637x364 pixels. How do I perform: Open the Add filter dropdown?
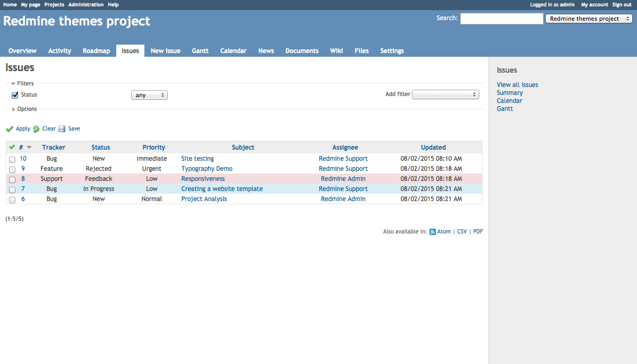(x=446, y=94)
